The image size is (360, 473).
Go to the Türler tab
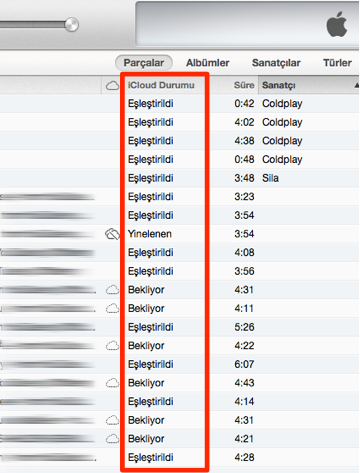coord(337,63)
